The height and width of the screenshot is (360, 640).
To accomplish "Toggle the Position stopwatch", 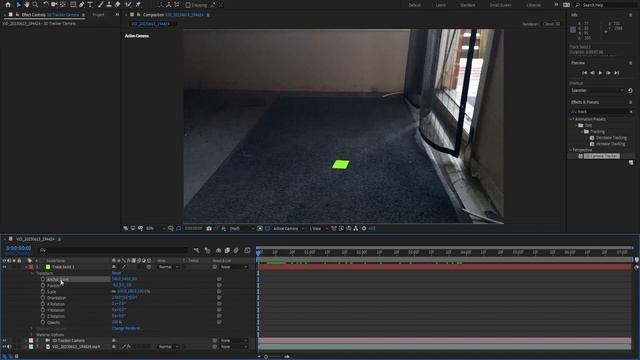I will pyautogui.click(x=43, y=286).
